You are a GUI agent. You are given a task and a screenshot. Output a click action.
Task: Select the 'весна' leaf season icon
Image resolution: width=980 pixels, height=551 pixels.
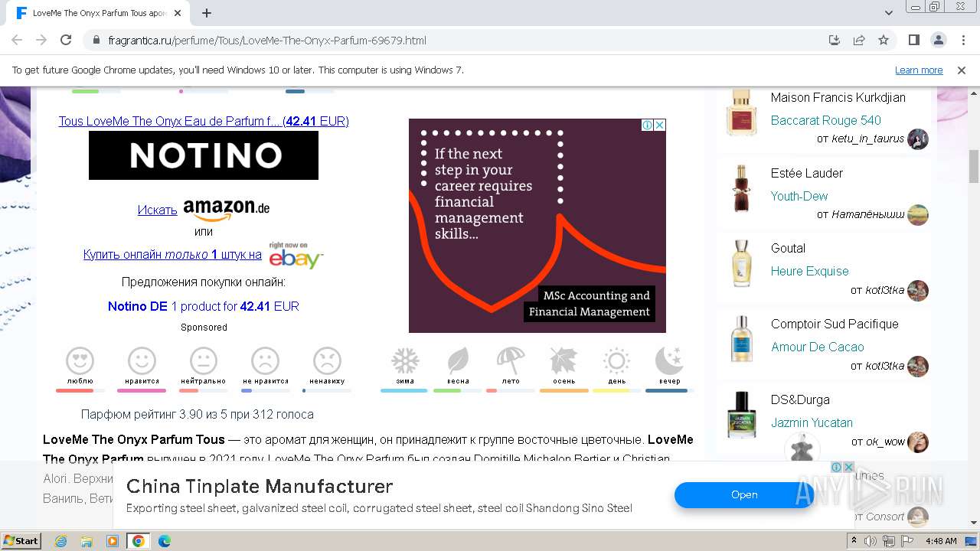(x=458, y=360)
